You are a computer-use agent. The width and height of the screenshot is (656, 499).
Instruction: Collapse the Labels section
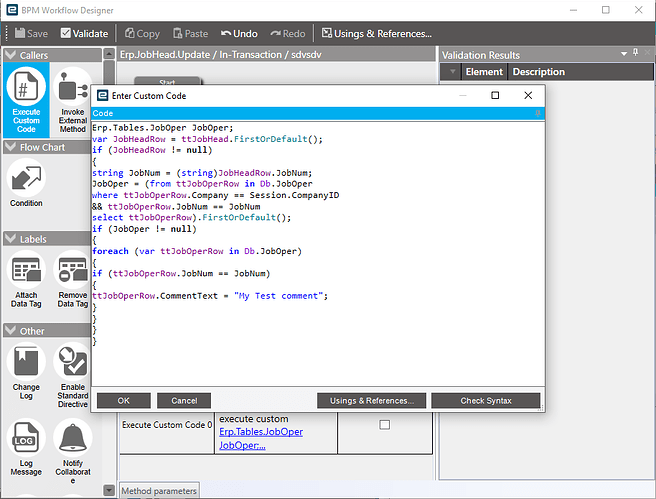tap(10, 239)
